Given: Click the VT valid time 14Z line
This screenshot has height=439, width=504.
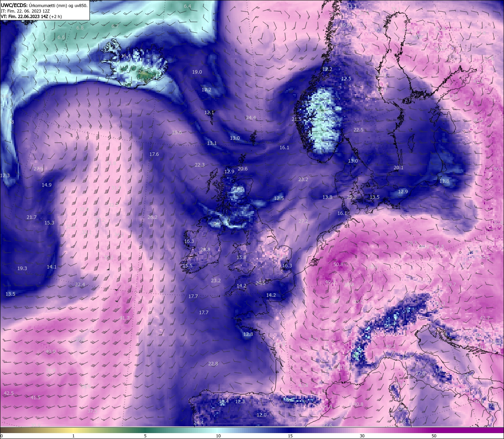Looking at the screenshot, I should (31, 17).
